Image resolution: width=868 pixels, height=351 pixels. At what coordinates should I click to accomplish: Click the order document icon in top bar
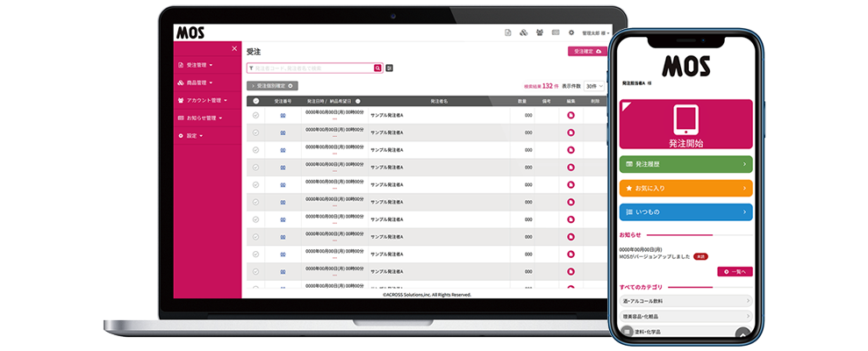[508, 32]
